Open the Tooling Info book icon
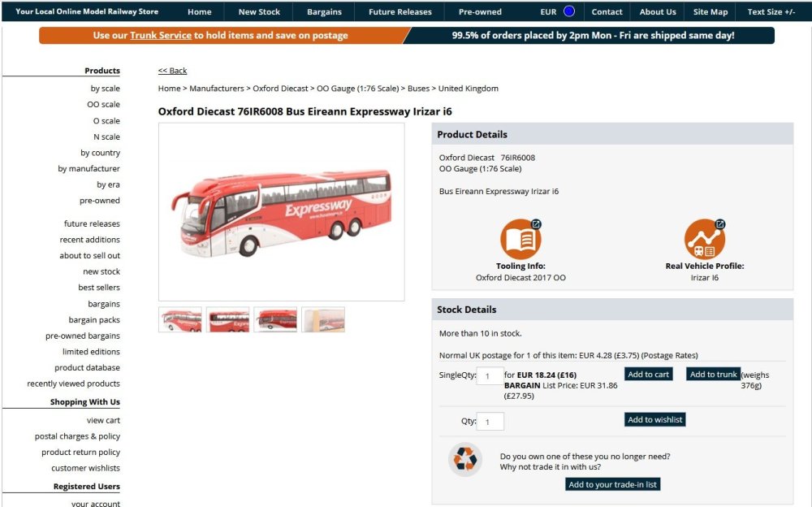 (520, 239)
